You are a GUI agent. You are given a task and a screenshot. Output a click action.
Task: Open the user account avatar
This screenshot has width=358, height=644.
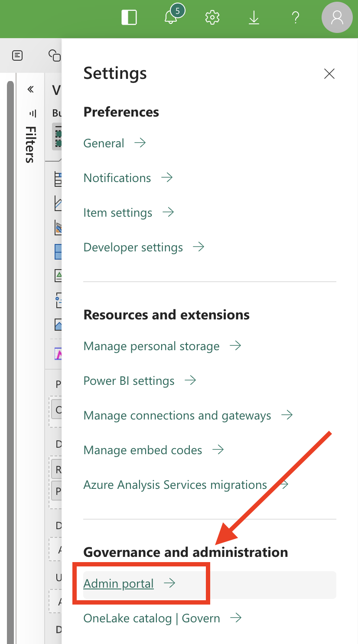(337, 18)
